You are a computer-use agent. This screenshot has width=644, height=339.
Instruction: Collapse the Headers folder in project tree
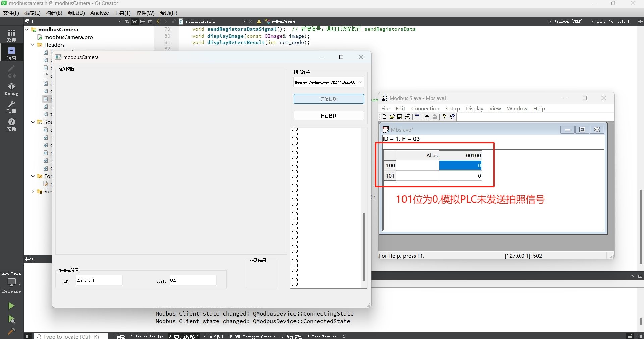tap(33, 45)
